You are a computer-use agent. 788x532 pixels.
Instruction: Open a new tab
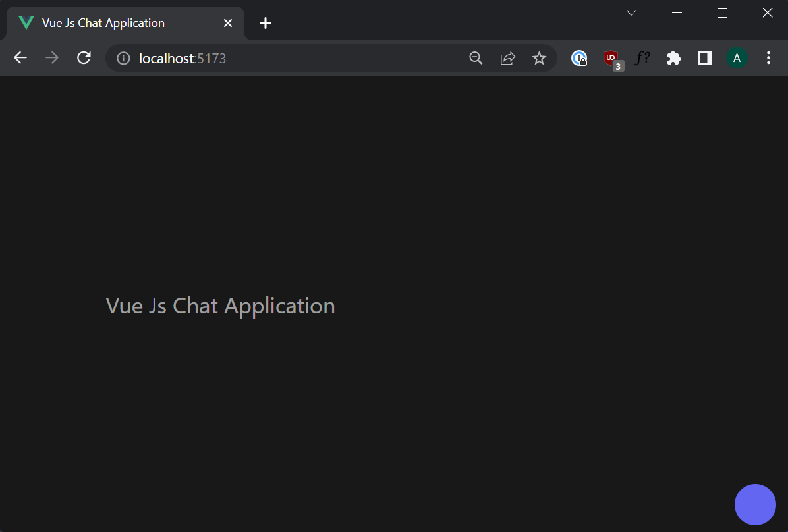(266, 23)
